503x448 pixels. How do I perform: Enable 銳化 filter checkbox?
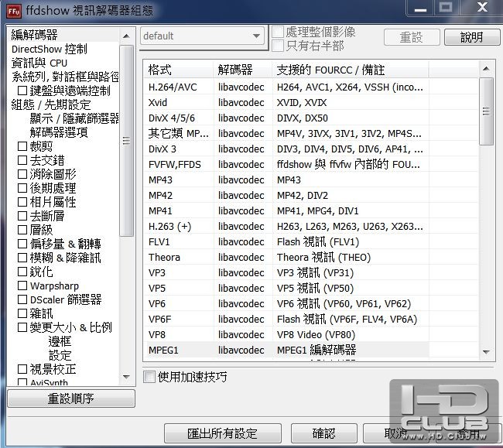click(x=22, y=272)
